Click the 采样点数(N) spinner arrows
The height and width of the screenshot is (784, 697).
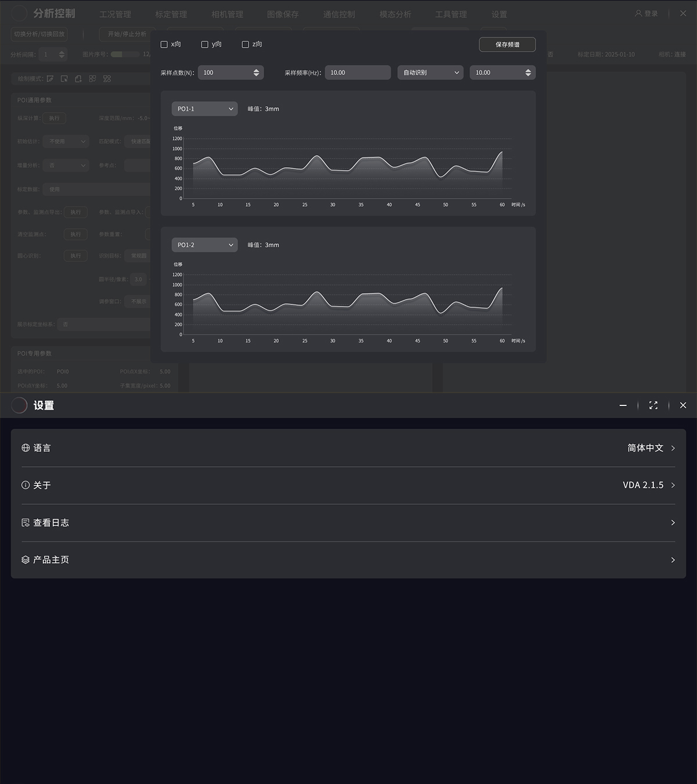click(x=256, y=73)
